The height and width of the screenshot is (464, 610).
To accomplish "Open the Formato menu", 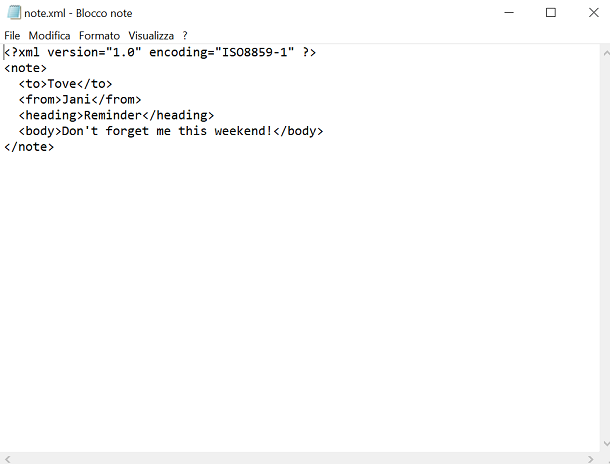I will (x=99, y=36).
